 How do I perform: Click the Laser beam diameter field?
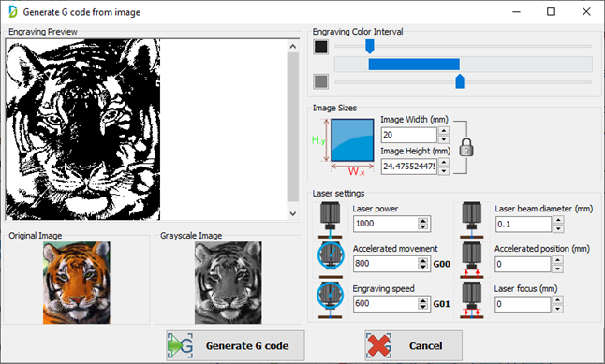[524, 225]
